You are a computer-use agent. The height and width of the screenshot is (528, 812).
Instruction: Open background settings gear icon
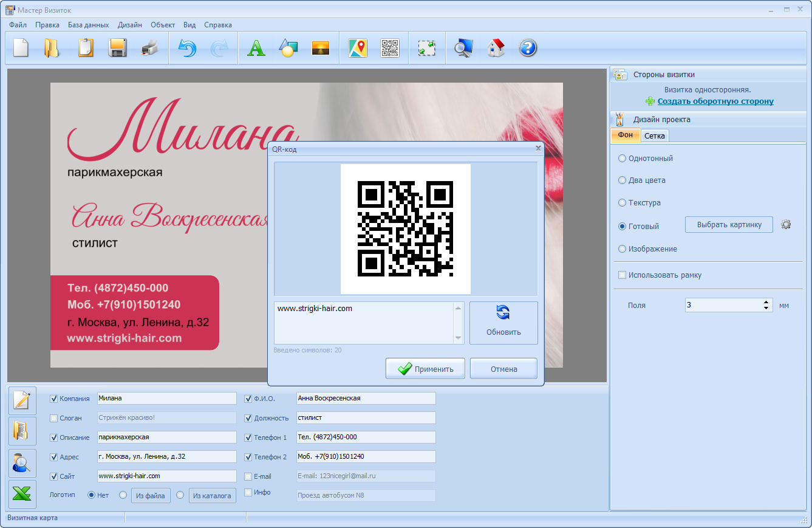pos(786,224)
